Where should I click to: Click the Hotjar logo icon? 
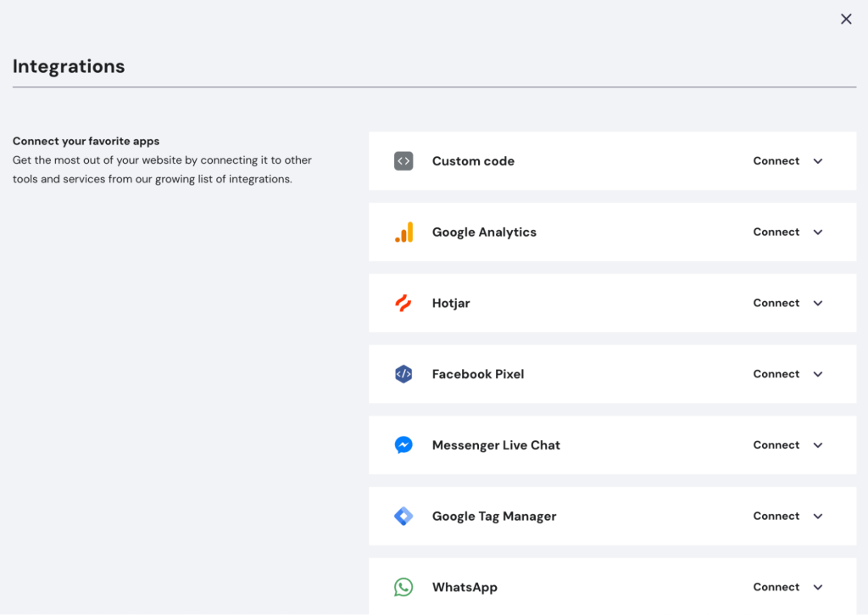tap(403, 303)
